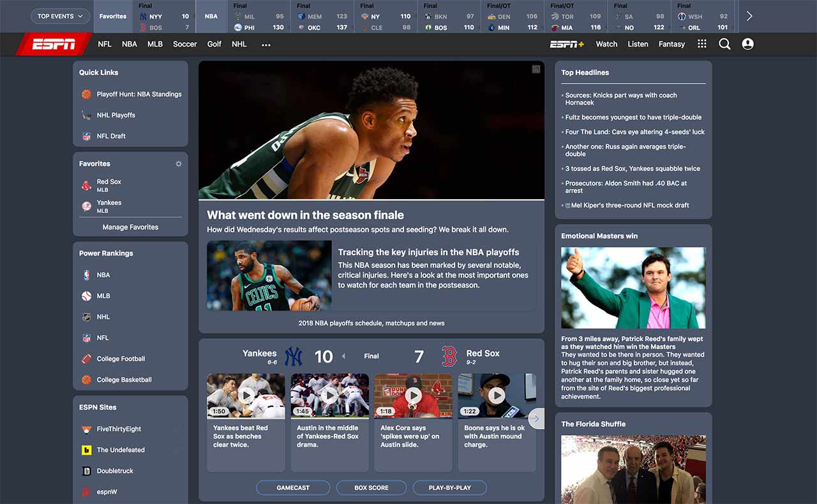Click The Undefeated icon
The height and width of the screenshot is (504, 817).
click(86, 450)
